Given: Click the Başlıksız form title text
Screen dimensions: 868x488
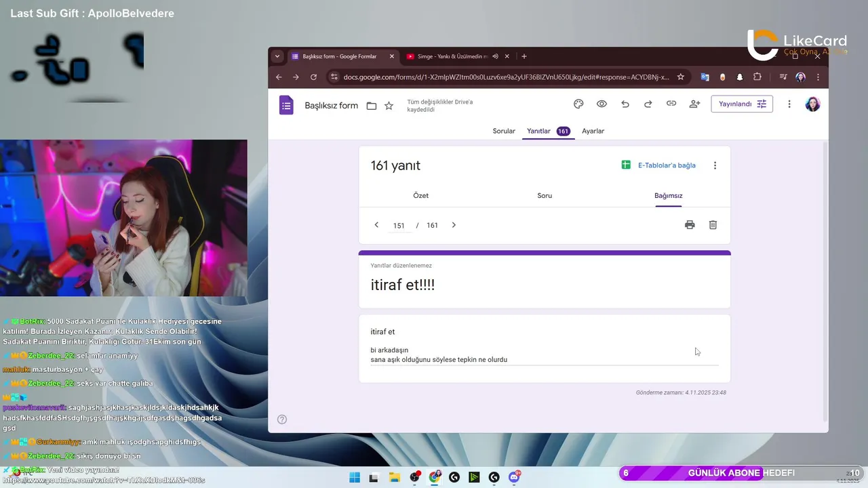Looking at the screenshot, I should [x=331, y=106].
